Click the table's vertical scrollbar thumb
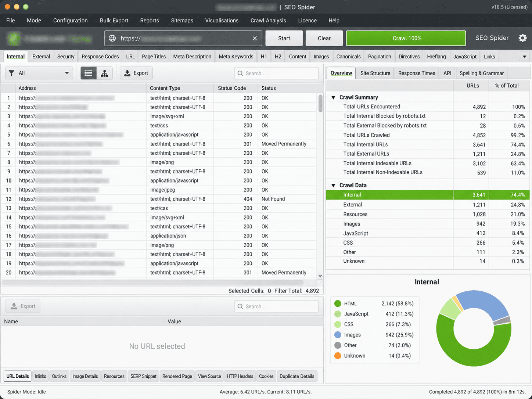This screenshot has width=532, height=399. pos(320,103)
